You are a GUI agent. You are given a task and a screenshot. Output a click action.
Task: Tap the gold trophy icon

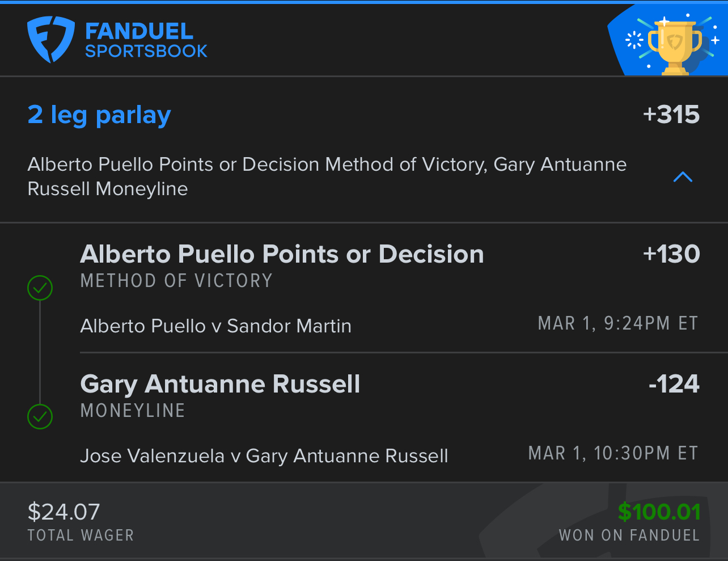point(675,46)
